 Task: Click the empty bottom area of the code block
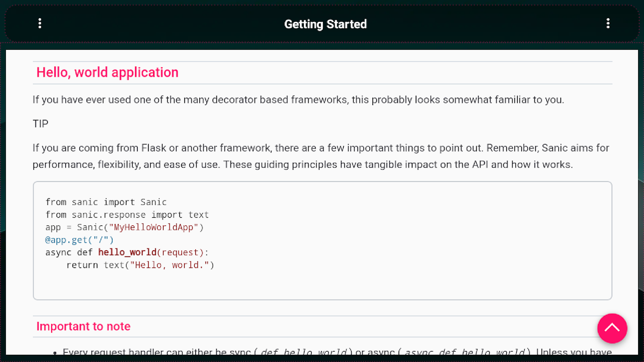pyautogui.click(x=322, y=285)
